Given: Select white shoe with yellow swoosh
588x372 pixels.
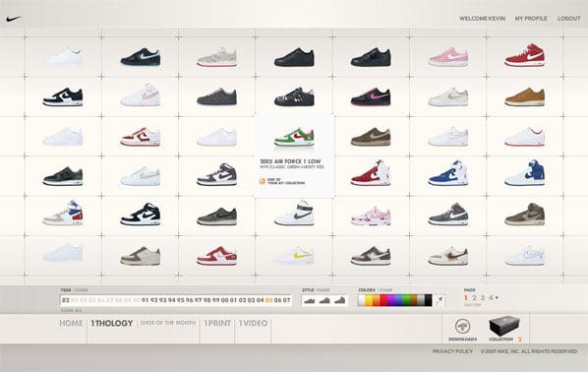Looking at the screenshot, I should [294, 256].
